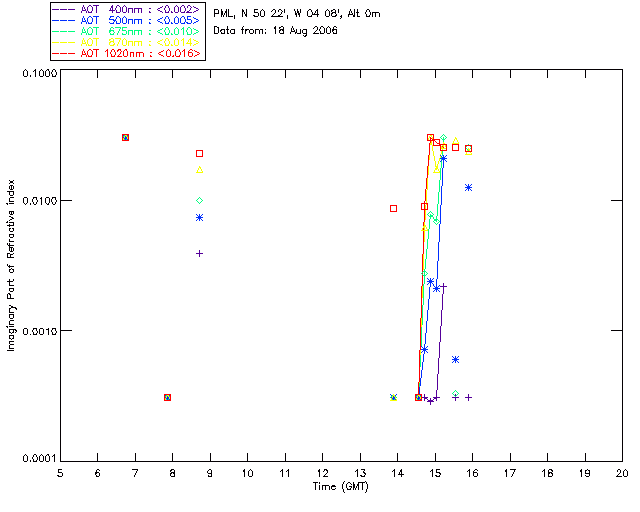Viewport: 640px width, 512px height.
Task: Click the AOT 675nm legend entry
Action: (x=126, y=31)
